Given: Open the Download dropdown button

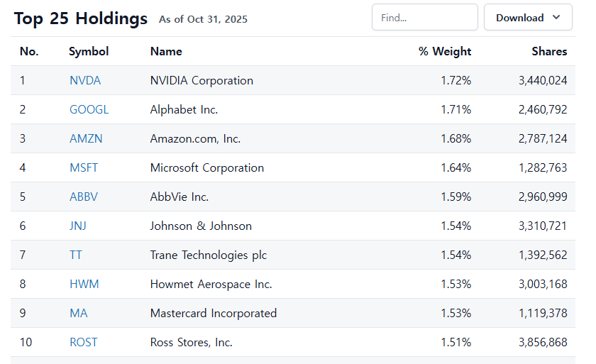Looking at the screenshot, I should pos(527,18).
